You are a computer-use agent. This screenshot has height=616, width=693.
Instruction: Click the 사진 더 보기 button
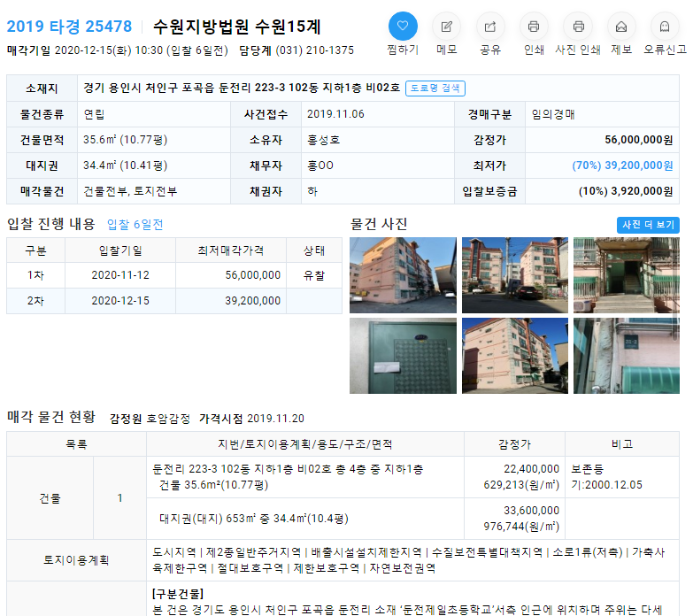coord(648,225)
